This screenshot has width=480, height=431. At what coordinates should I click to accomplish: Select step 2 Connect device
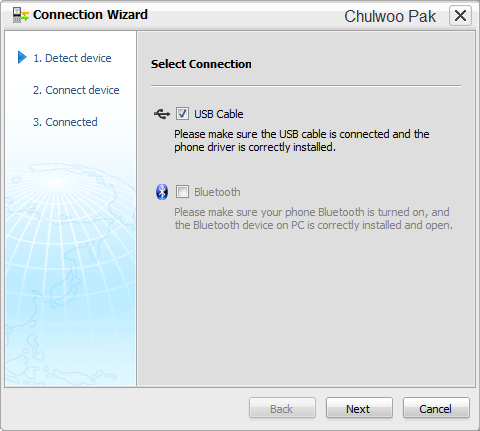pos(76,90)
